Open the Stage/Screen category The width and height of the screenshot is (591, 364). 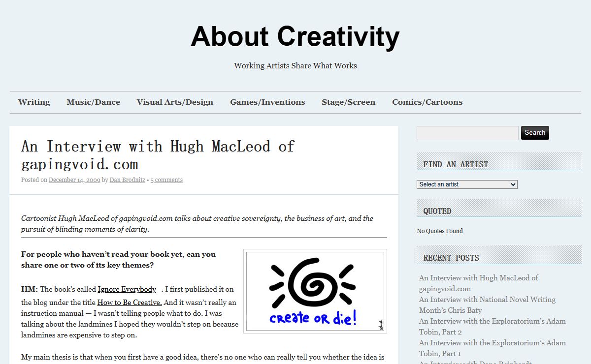click(349, 102)
